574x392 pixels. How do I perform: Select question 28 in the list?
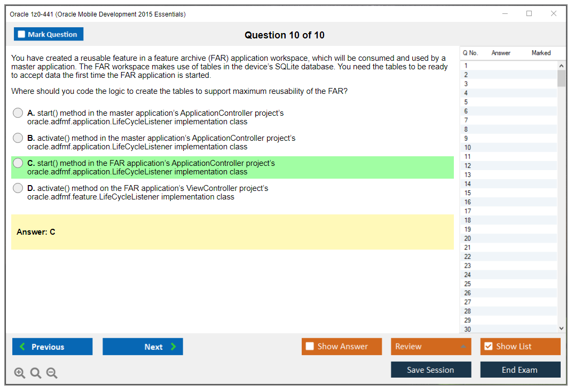pyautogui.click(x=508, y=311)
